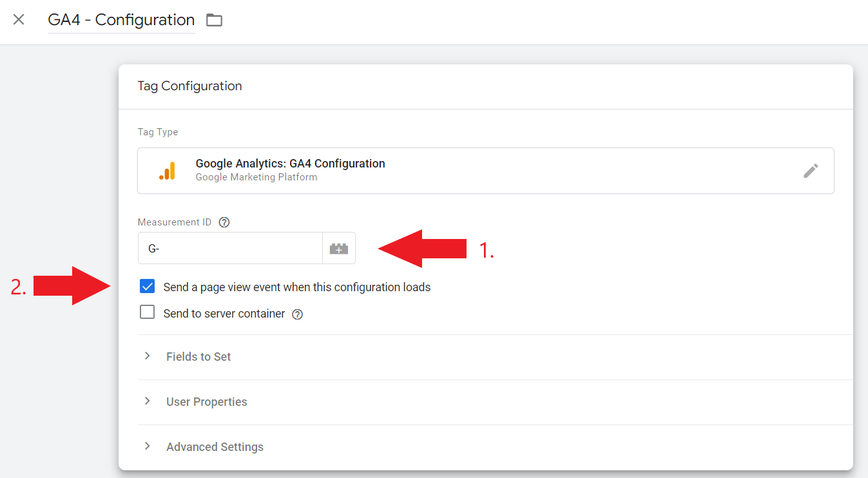Open the help icon beside Send to server container
Screen dimensions: 868x478
(x=297, y=314)
